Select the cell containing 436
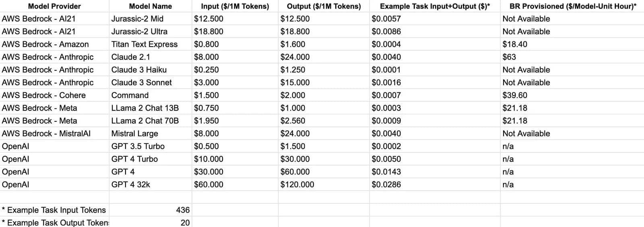Viewport: 644px width, 227px height. pyautogui.click(x=183, y=210)
